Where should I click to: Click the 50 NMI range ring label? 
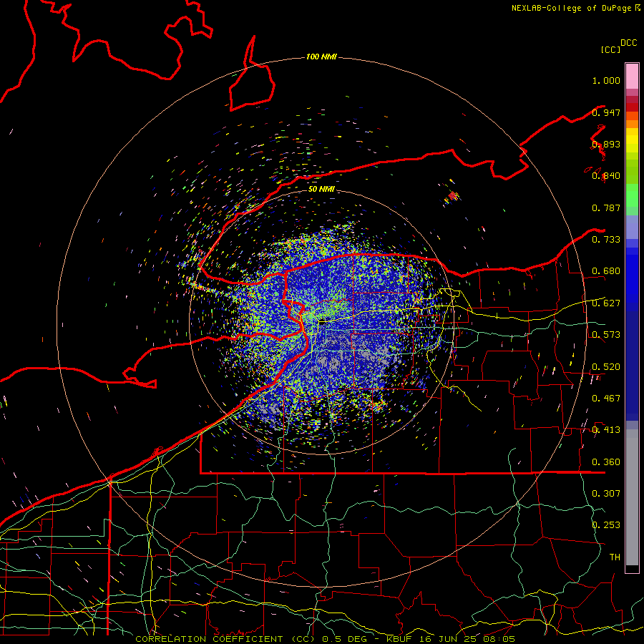point(321,189)
